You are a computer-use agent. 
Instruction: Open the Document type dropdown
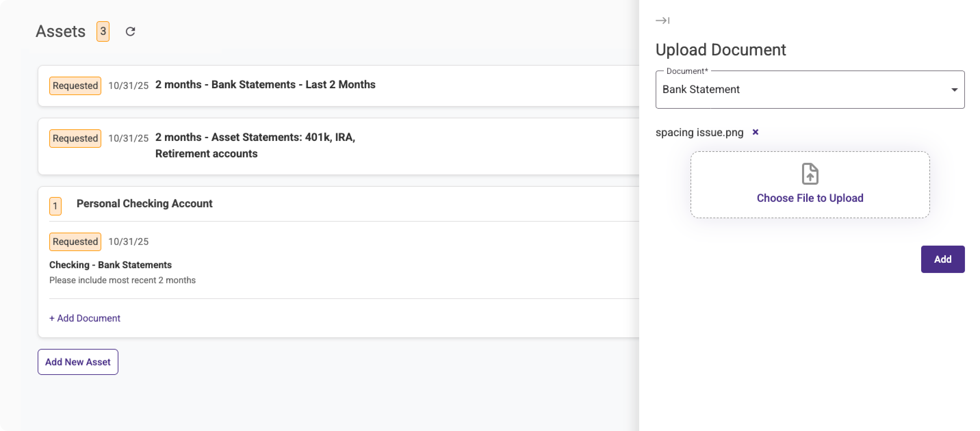(x=810, y=90)
